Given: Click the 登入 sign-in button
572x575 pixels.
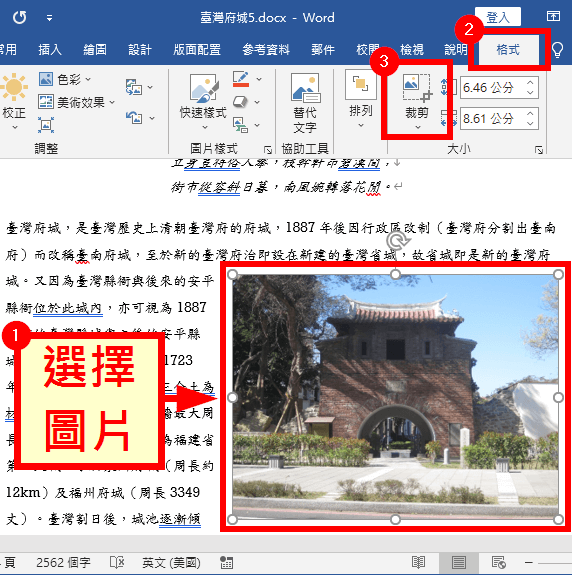Looking at the screenshot, I should click(498, 17).
